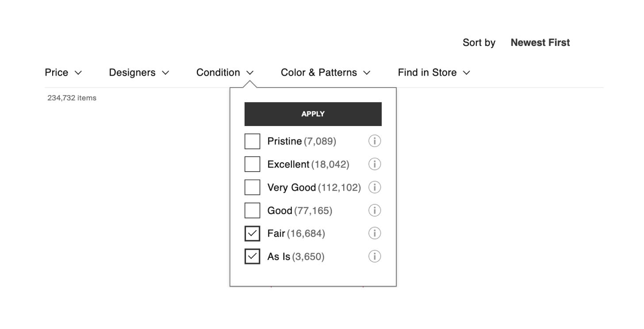This screenshot has height=329, width=644.
Task: View info icon for As Is
Action: pyautogui.click(x=374, y=256)
